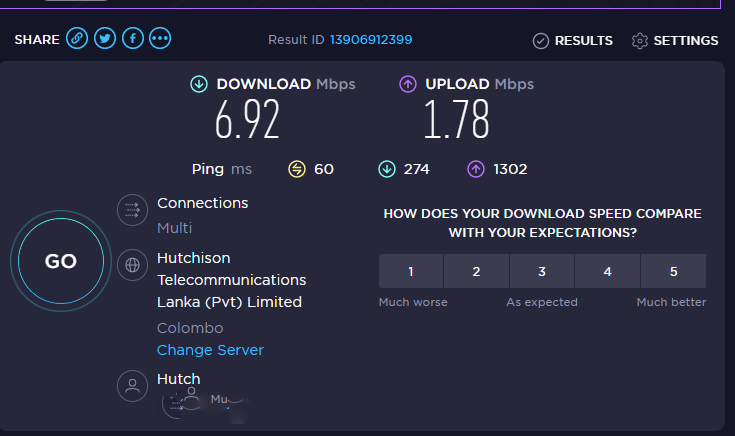Click the download arrow icon beside DOWNLOAD
Image resolution: width=735 pixels, height=436 pixels.
point(199,84)
